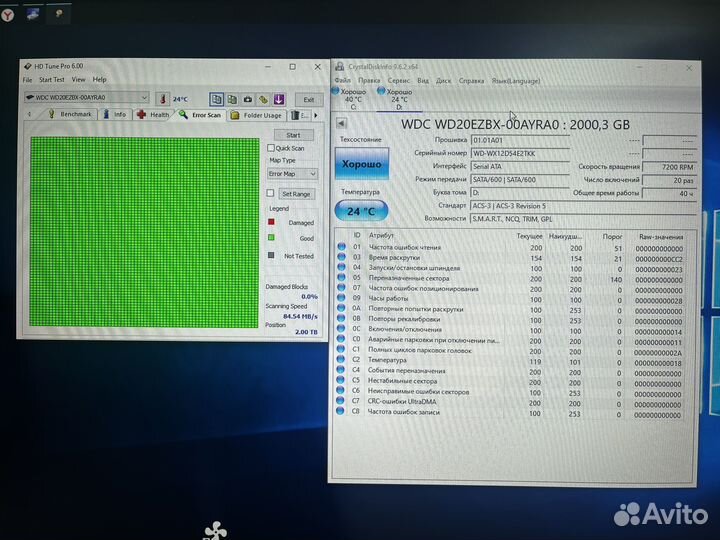The height and width of the screenshot is (540, 720).
Task: Start the error scan
Action: click(293, 135)
